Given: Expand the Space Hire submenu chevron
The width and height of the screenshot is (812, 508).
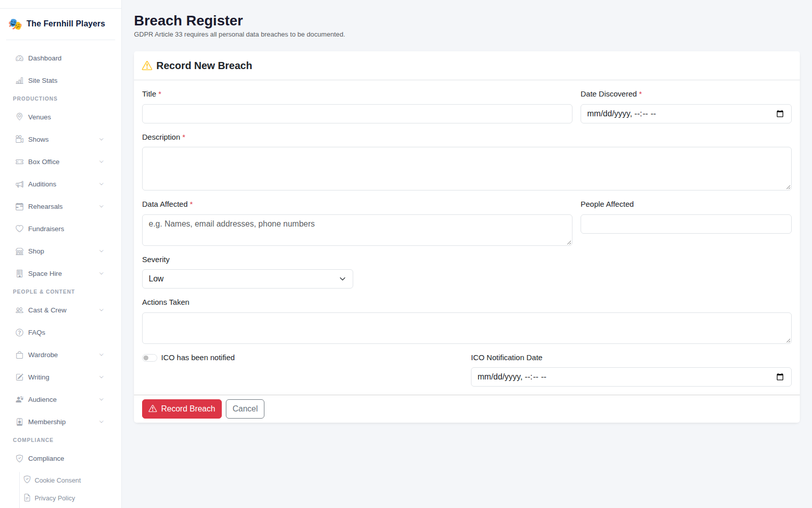Looking at the screenshot, I should click(x=101, y=274).
